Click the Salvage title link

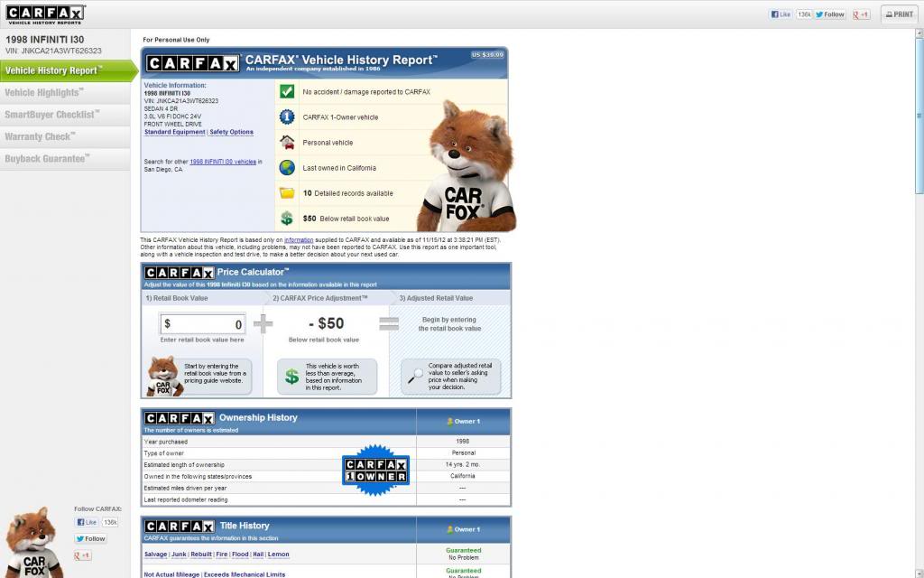155,555
